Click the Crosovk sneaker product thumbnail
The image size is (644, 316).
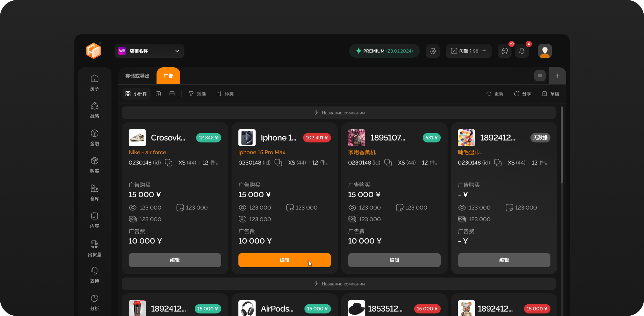click(137, 138)
